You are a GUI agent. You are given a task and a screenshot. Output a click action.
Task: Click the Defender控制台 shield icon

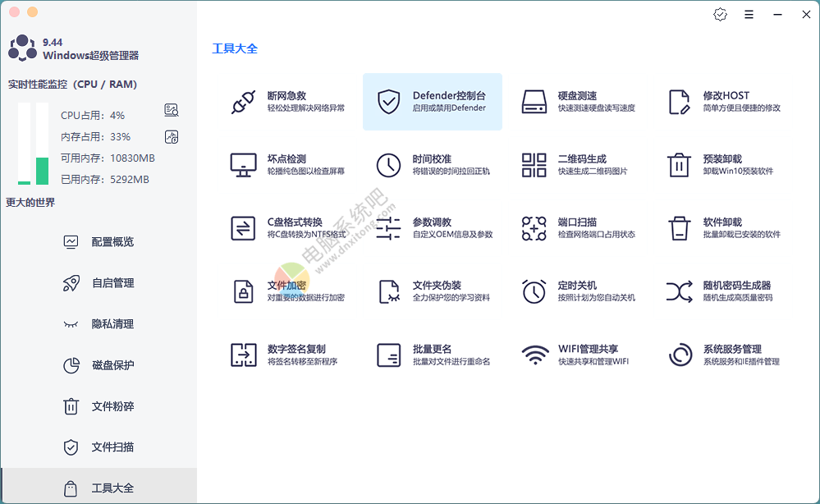(x=388, y=102)
